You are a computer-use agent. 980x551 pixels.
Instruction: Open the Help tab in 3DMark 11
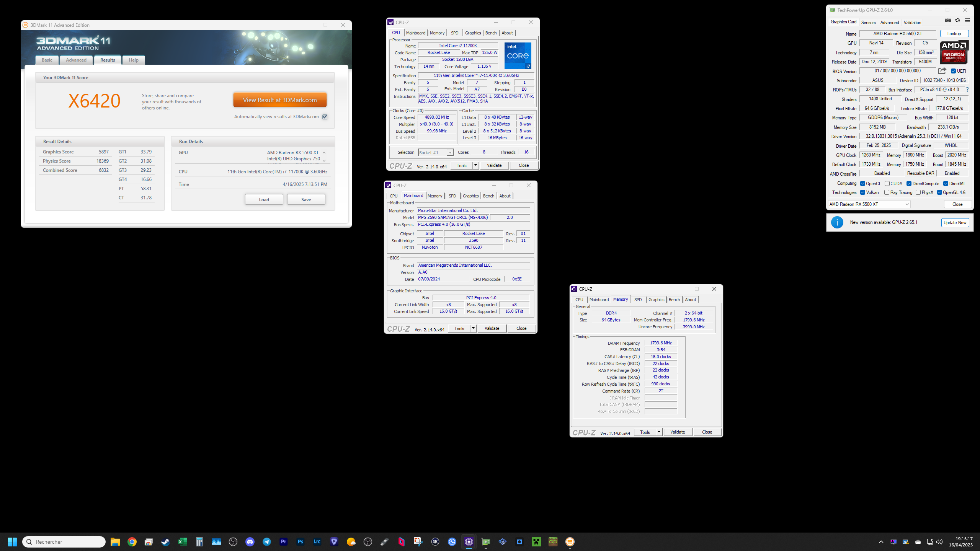coord(134,60)
